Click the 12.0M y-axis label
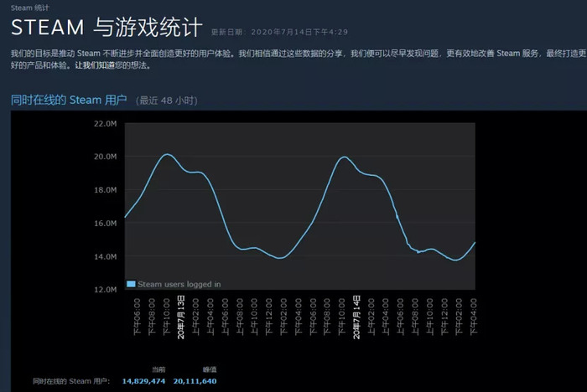 (105, 290)
